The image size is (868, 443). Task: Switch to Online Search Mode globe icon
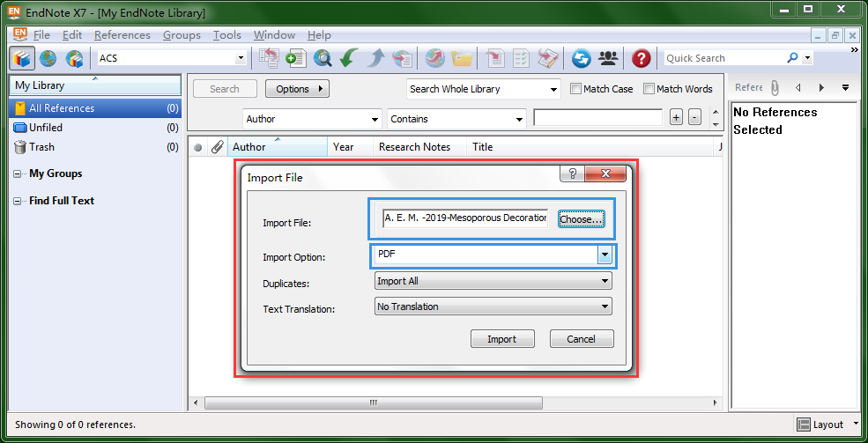tap(48, 58)
